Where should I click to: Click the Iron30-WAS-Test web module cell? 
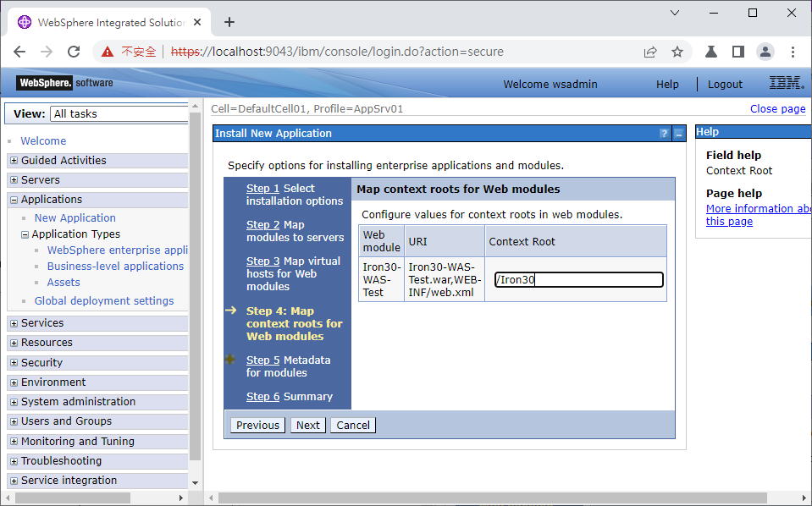coord(381,279)
